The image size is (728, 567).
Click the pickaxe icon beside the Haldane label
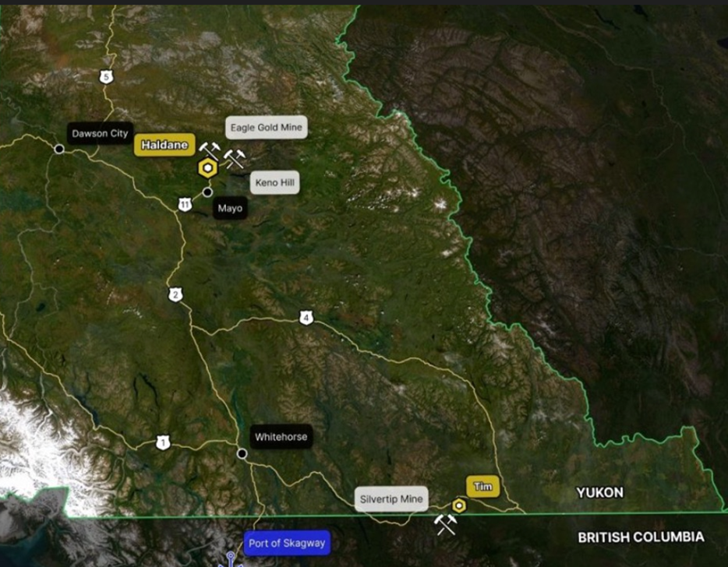pyautogui.click(x=209, y=150)
